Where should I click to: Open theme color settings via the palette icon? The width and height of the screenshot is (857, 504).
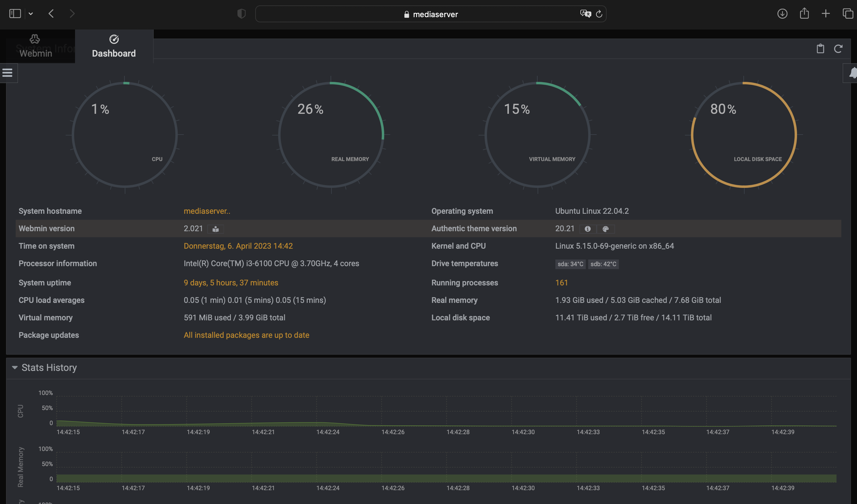606,229
